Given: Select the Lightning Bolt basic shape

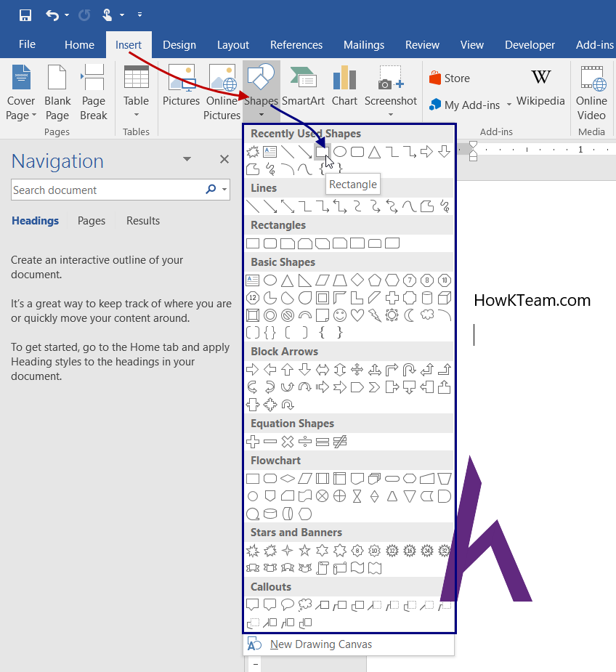Looking at the screenshot, I should coord(374,315).
